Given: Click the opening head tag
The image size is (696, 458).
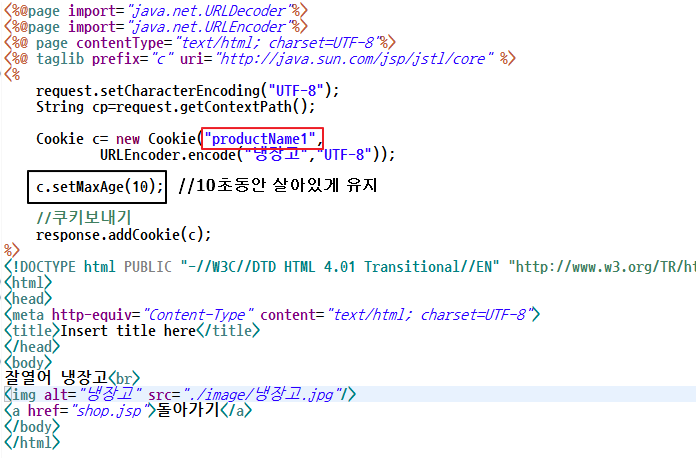Looking at the screenshot, I should tap(28, 299).
